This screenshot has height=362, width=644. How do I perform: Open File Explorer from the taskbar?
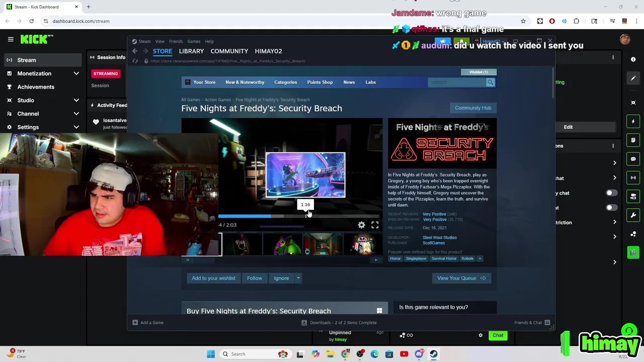coord(330,354)
